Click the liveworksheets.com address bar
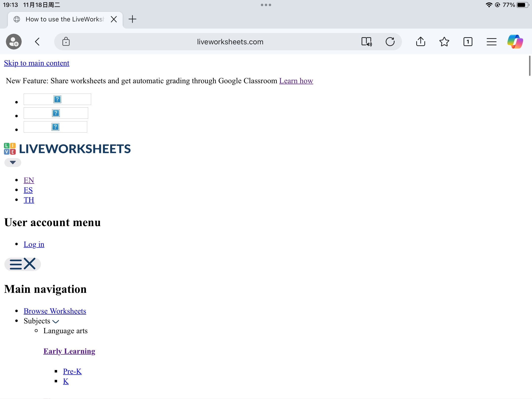 pos(230,42)
